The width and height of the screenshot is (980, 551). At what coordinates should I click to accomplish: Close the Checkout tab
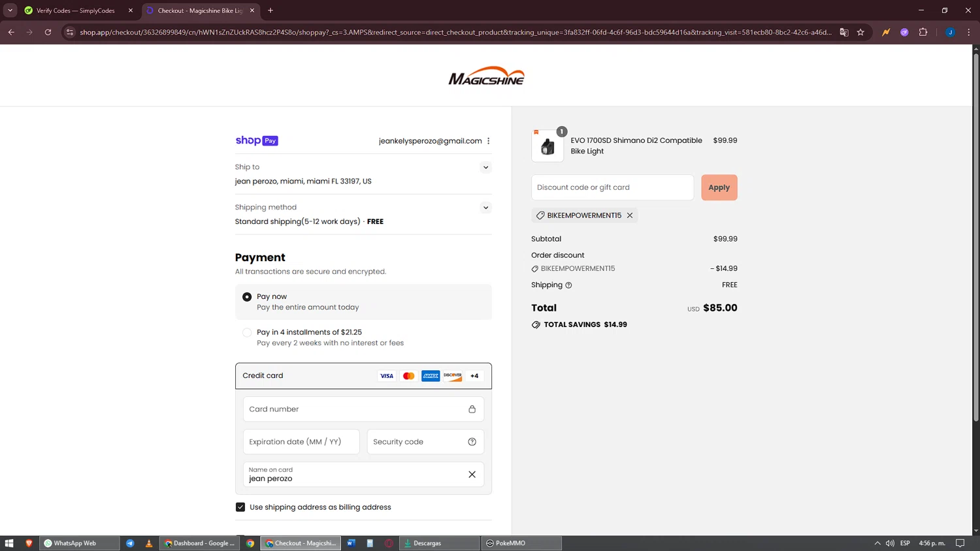coord(252,10)
